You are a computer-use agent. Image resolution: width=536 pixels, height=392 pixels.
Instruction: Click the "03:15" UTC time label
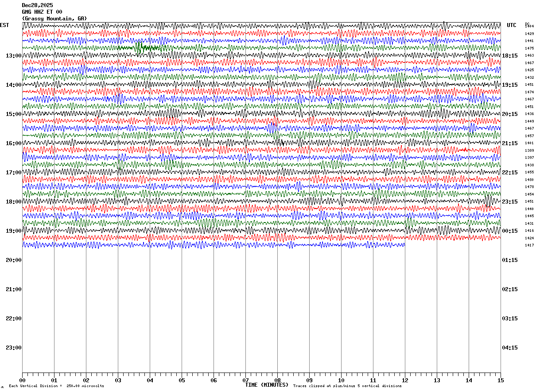pyautogui.click(x=510, y=318)
